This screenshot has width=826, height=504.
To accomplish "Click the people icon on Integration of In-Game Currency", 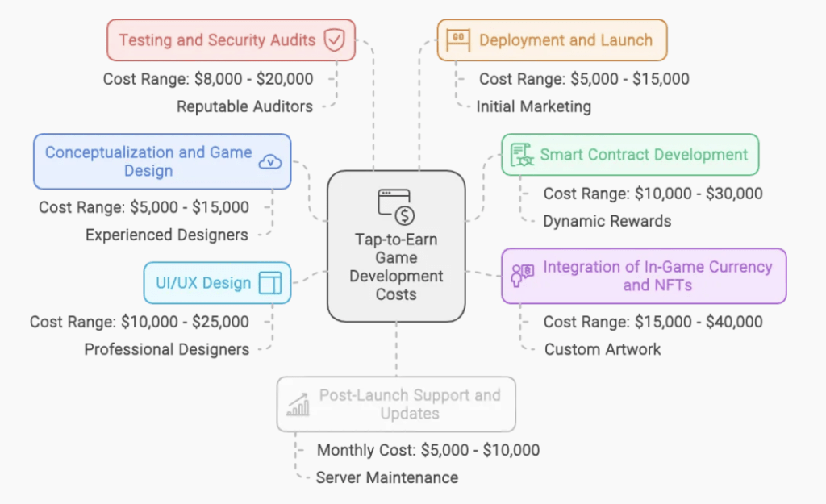I will tap(521, 276).
